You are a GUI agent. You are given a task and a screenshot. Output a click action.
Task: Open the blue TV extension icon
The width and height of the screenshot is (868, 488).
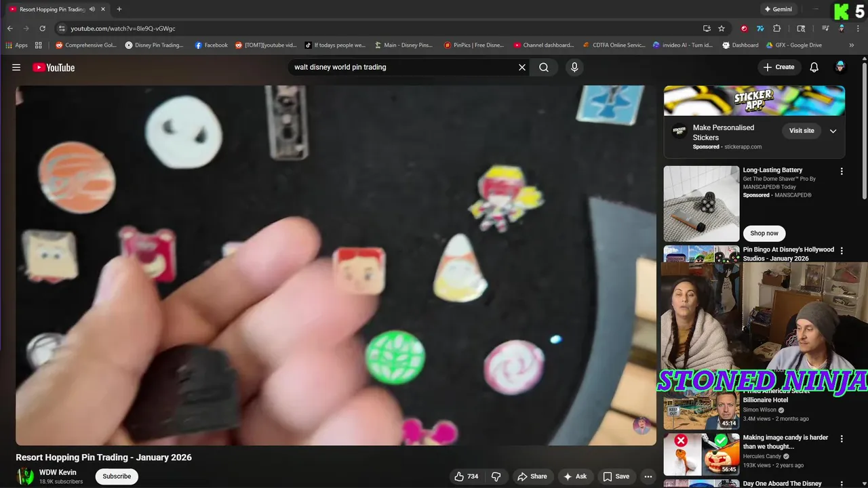coord(760,28)
